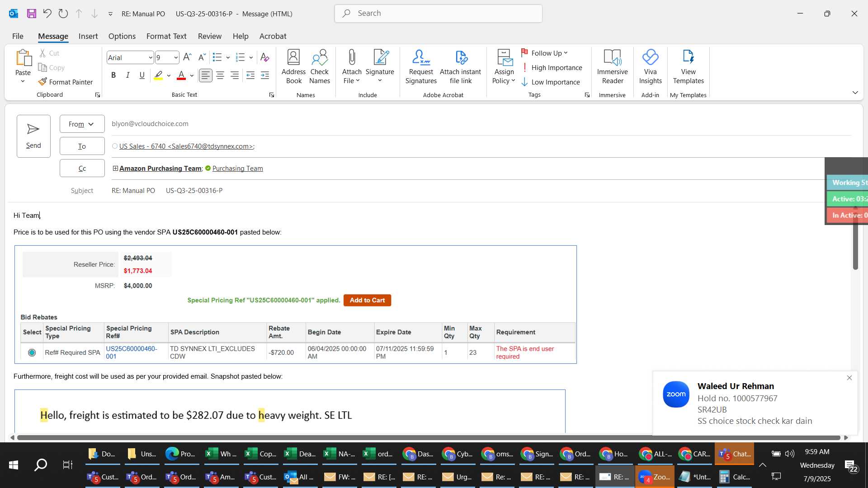Center-align the paragraph text
868x488 pixels.
click(x=220, y=75)
